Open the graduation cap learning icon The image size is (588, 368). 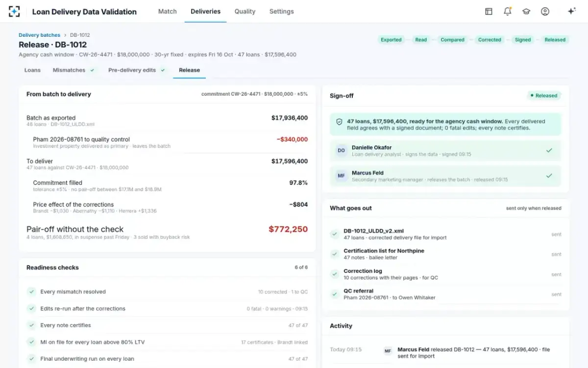coord(526,11)
